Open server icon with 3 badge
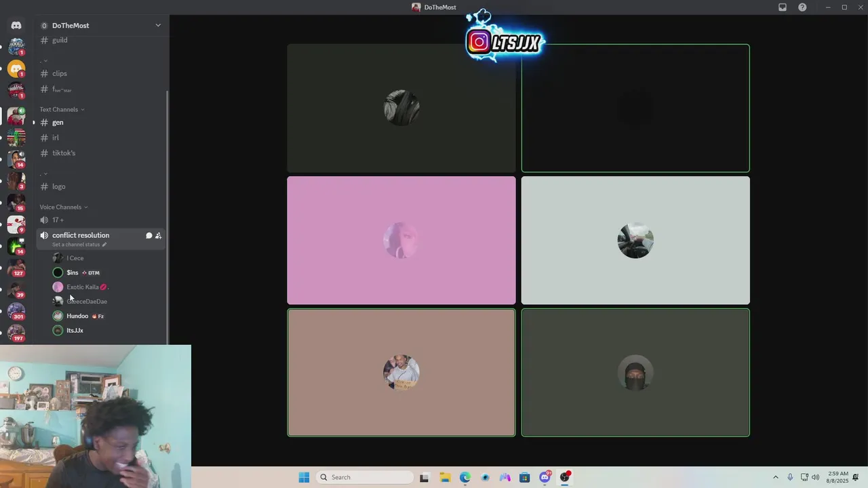 tap(16, 181)
